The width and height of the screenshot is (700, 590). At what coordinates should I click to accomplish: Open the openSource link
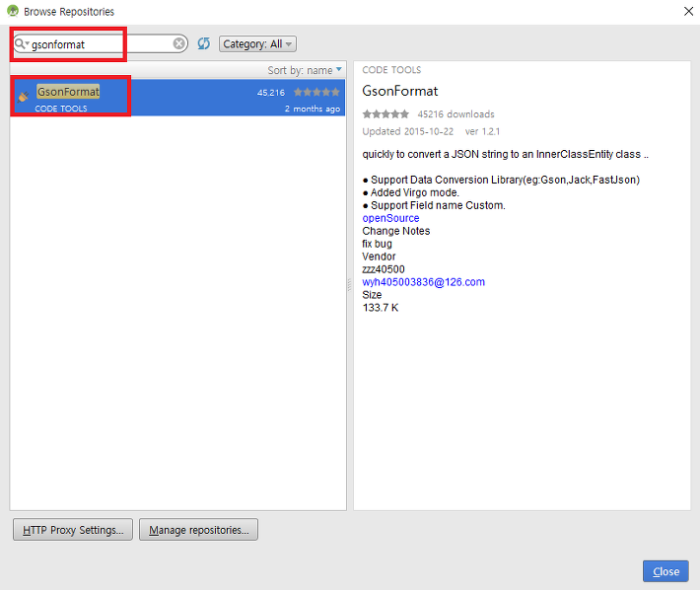pos(390,218)
